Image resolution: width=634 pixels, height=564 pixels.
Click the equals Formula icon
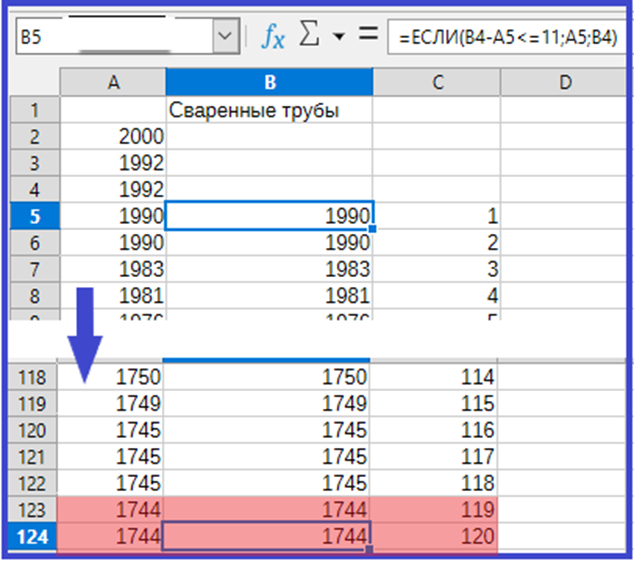point(367,37)
